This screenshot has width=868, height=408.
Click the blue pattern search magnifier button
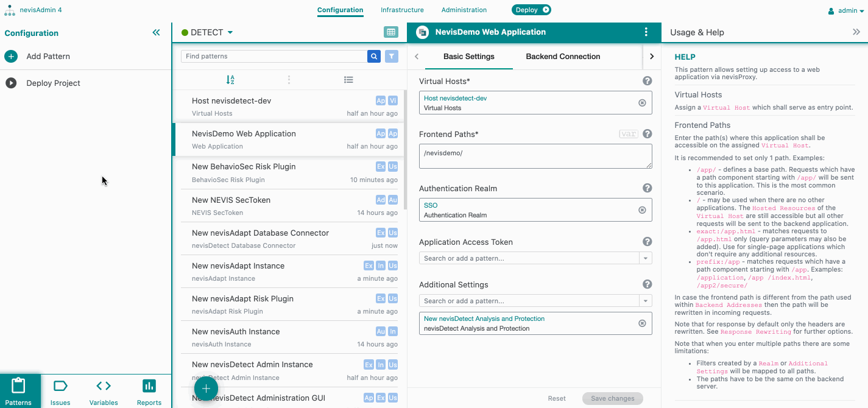click(x=374, y=56)
